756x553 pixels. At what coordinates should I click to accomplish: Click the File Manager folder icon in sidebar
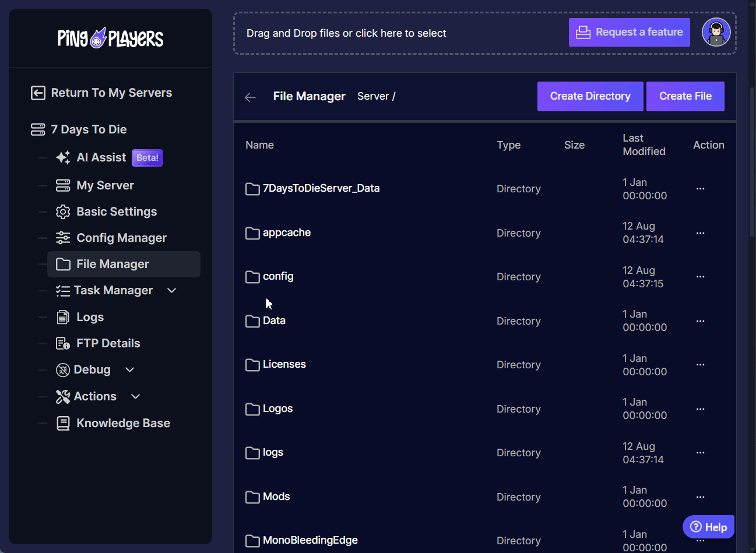click(63, 265)
